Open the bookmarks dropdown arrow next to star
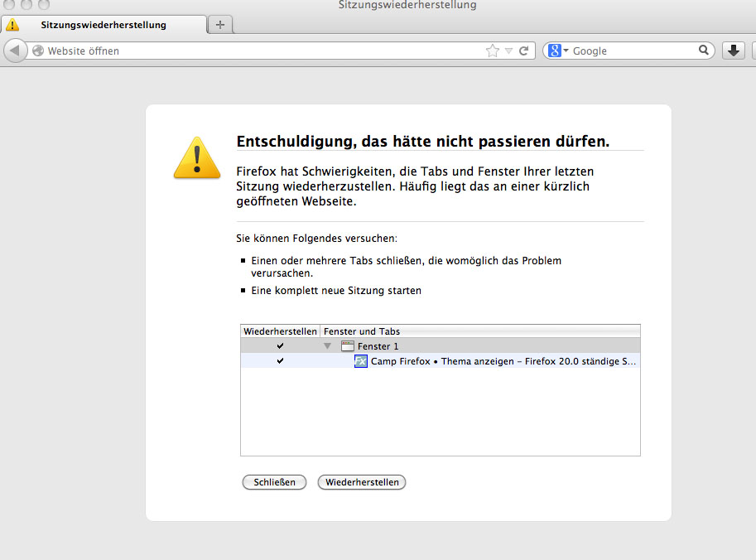This screenshot has width=756, height=560. coord(508,51)
